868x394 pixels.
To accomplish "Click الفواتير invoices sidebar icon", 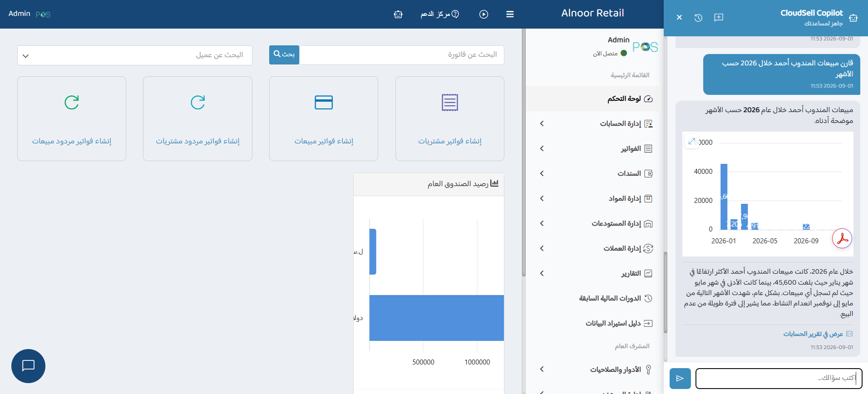I will click(x=648, y=148).
